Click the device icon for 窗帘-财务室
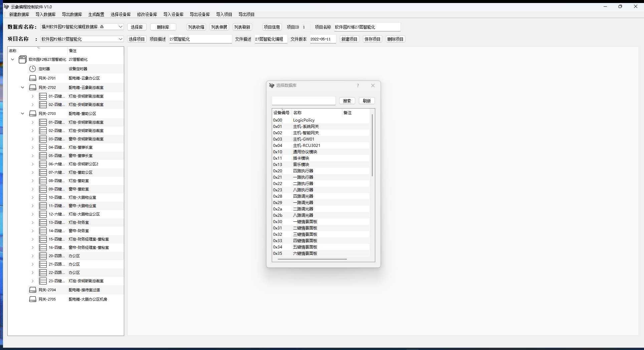This screenshot has width=644, height=350. point(43,231)
